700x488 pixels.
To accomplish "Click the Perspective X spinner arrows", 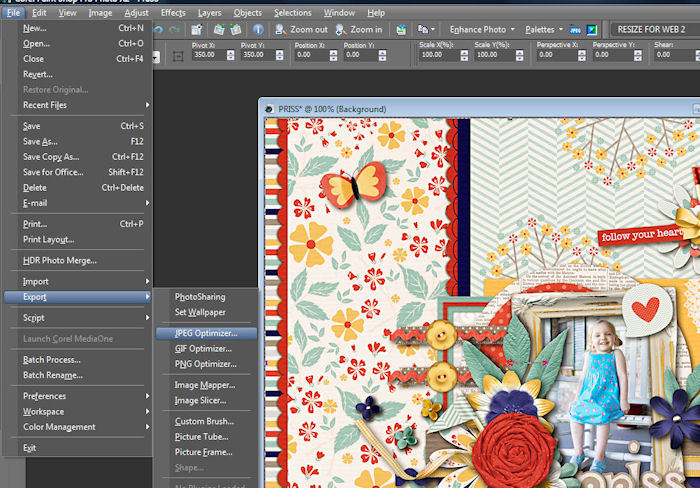I will tap(581, 55).
